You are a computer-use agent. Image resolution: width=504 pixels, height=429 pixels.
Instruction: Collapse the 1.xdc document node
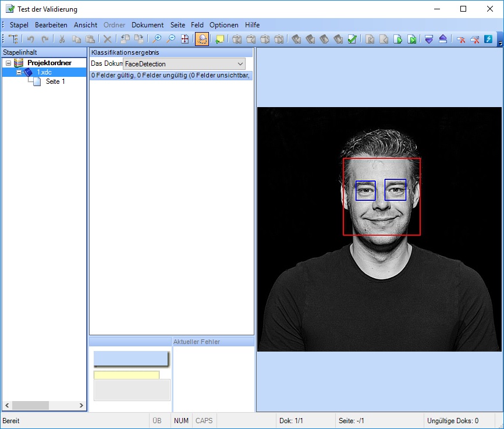point(19,72)
